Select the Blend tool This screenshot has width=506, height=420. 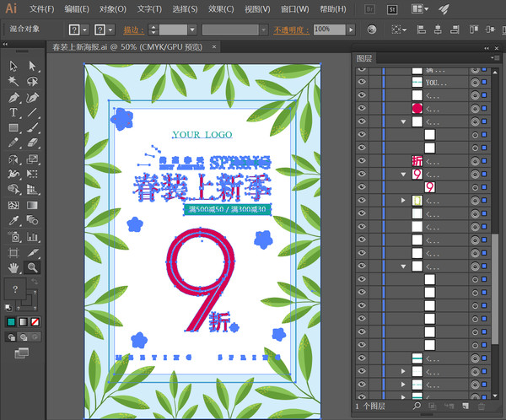tap(32, 220)
